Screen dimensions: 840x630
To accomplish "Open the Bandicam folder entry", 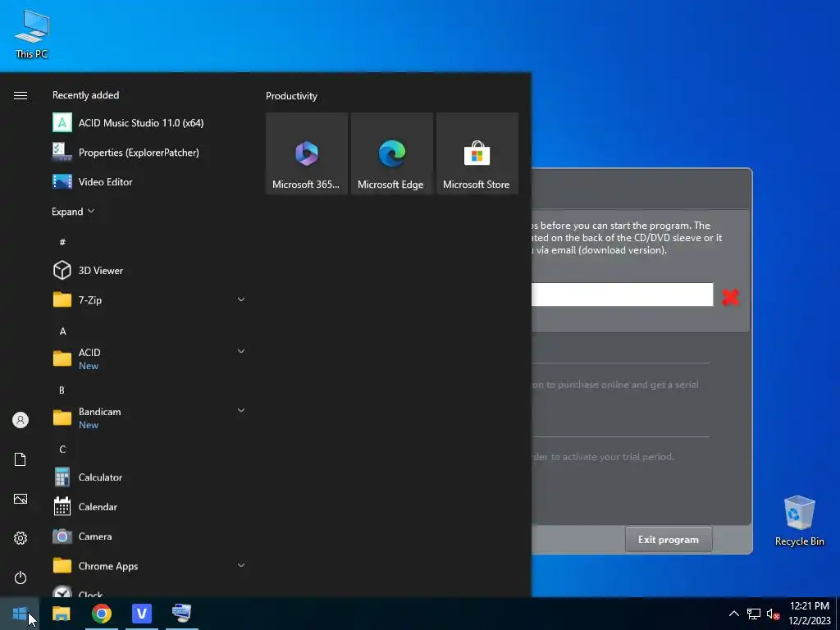I will click(149, 418).
